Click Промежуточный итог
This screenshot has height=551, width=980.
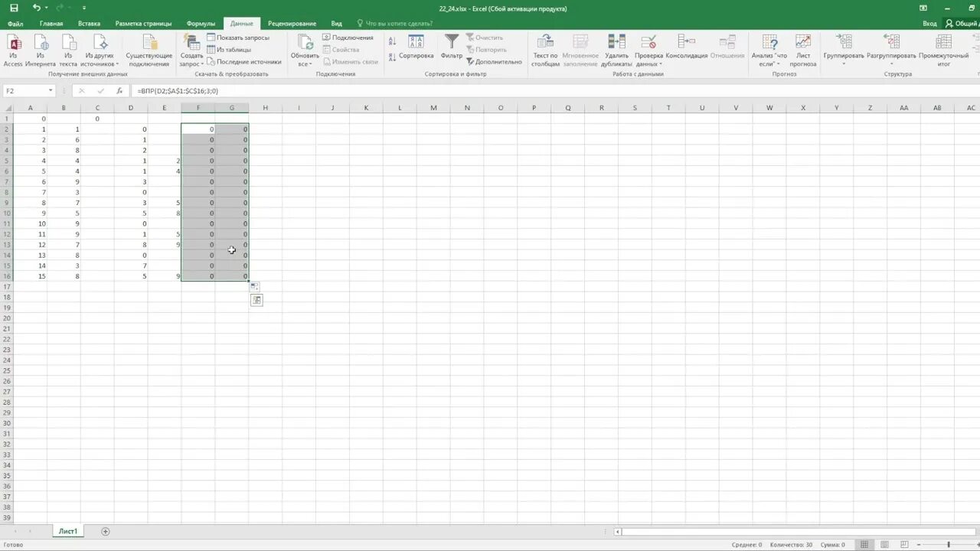pyautogui.click(x=944, y=51)
